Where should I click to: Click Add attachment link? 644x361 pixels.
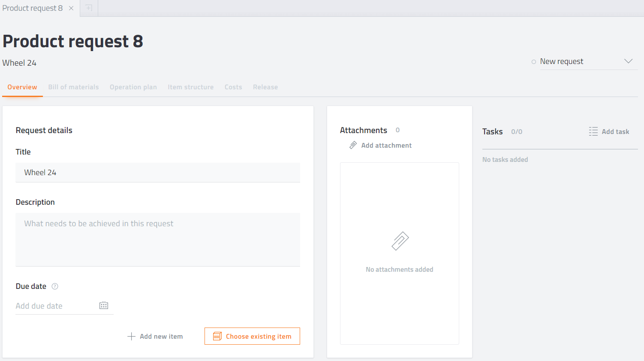tap(386, 146)
